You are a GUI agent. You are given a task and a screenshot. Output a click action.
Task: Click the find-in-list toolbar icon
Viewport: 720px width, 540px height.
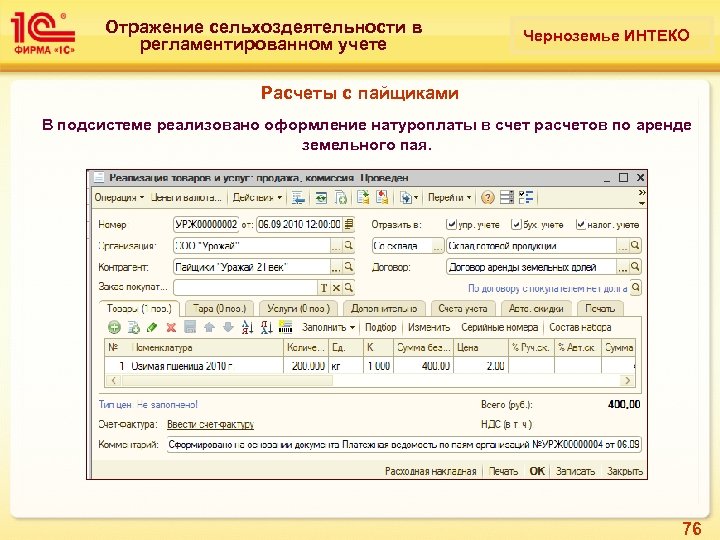[298, 198]
